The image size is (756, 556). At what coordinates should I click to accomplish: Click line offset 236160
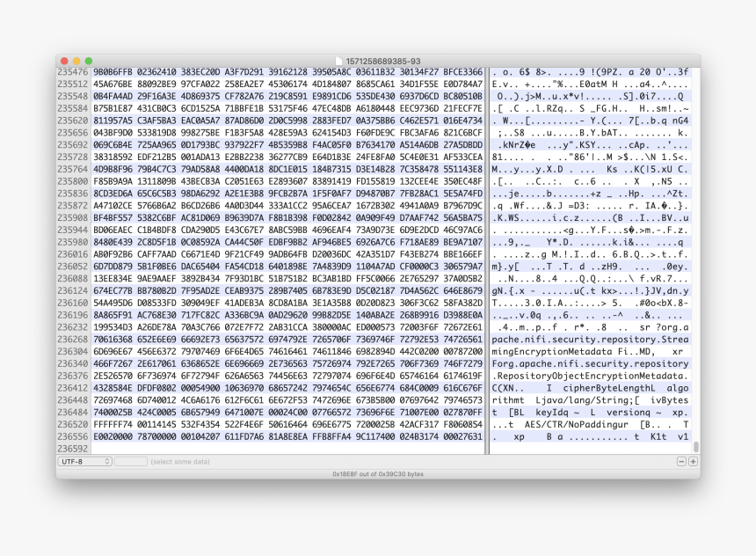[x=73, y=303]
